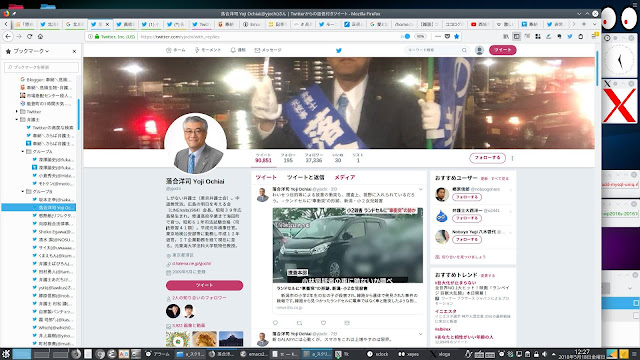Open the profile avatar menu beside the ツイート button
Screen dimensions: 640x360
pos(479,50)
